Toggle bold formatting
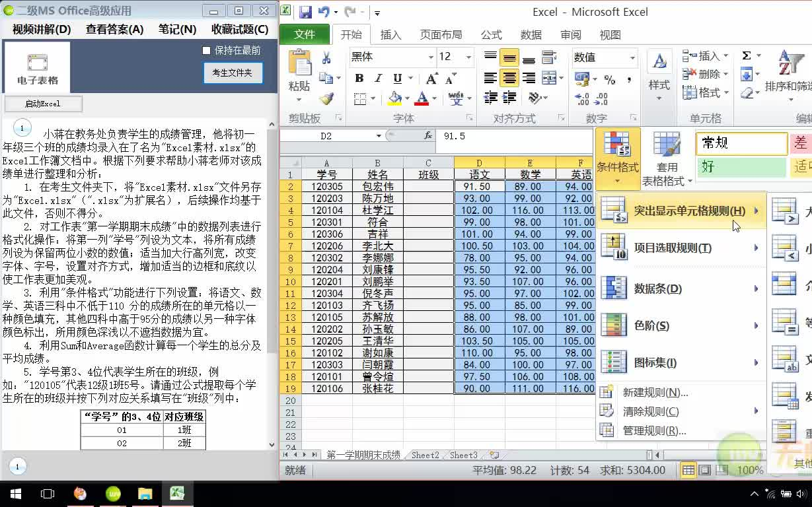812x507 pixels. [x=359, y=78]
